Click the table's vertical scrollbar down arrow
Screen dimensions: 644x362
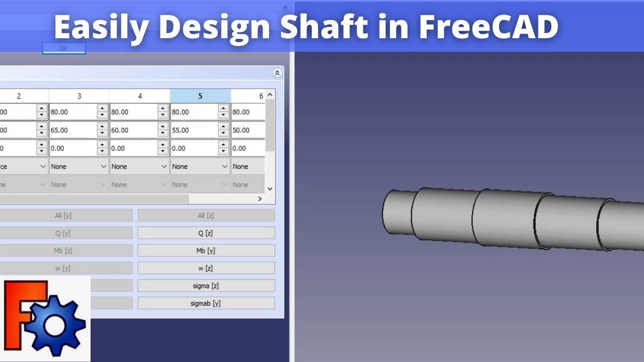click(x=270, y=189)
